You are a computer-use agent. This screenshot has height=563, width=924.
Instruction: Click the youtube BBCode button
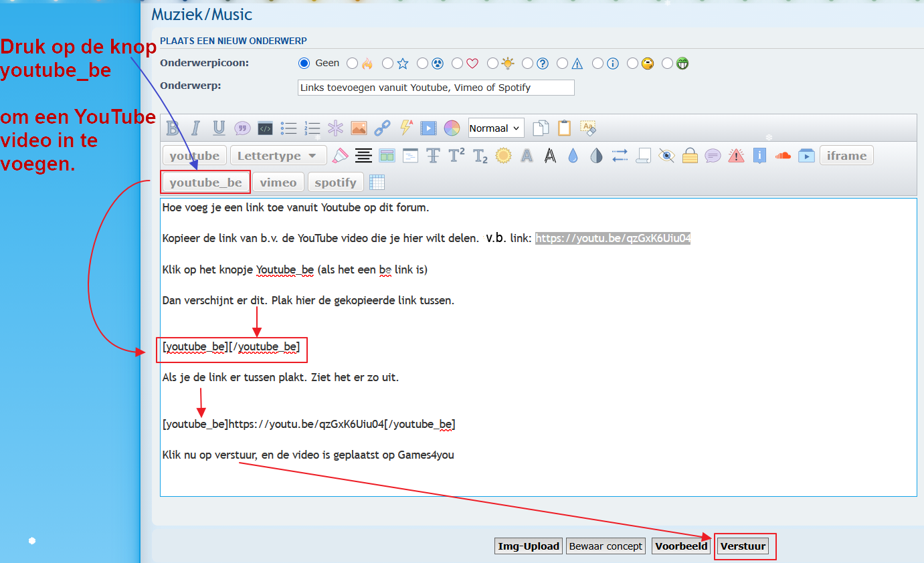click(195, 156)
